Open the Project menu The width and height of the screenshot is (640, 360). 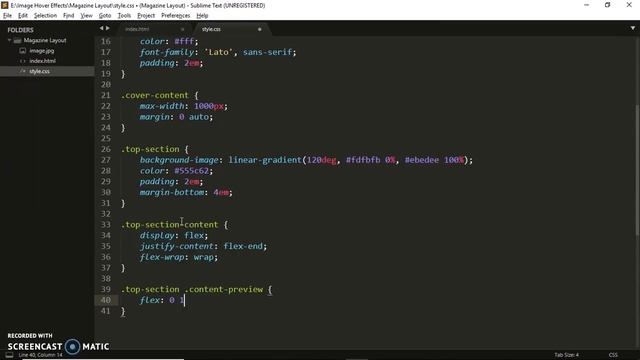pyautogui.click(x=146, y=16)
